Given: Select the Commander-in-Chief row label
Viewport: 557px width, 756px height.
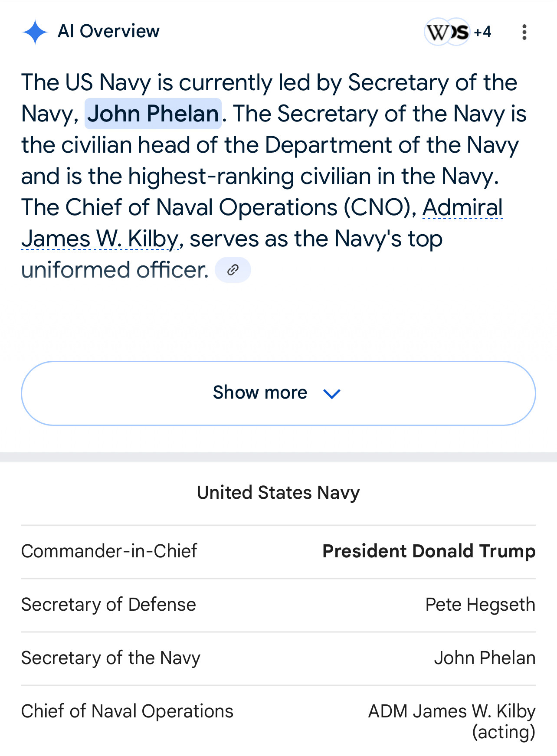Looking at the screenshot, I should click(x=109, y=551).
